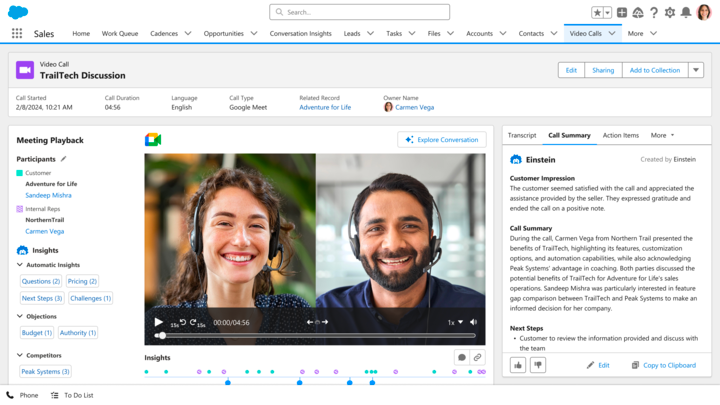Viewport: 720px width, 405px height.
Task: Edit participants with the pencil icon
Action: [x=64, y=159]
